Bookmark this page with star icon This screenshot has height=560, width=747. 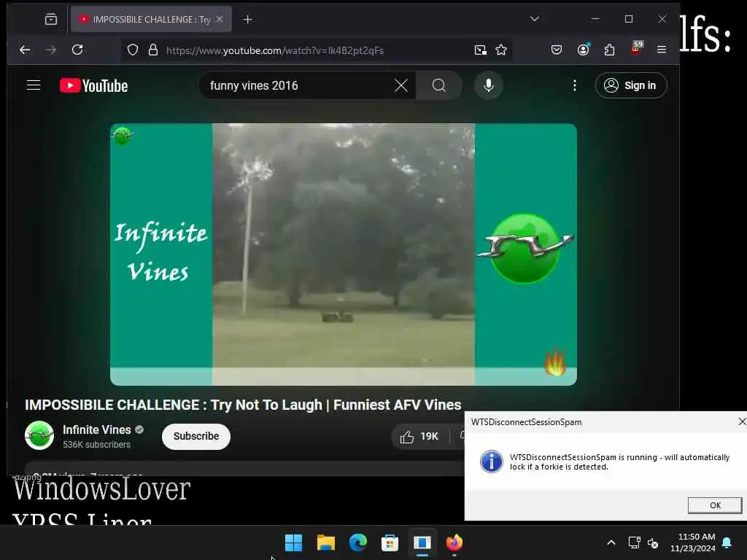click(500, 50)
